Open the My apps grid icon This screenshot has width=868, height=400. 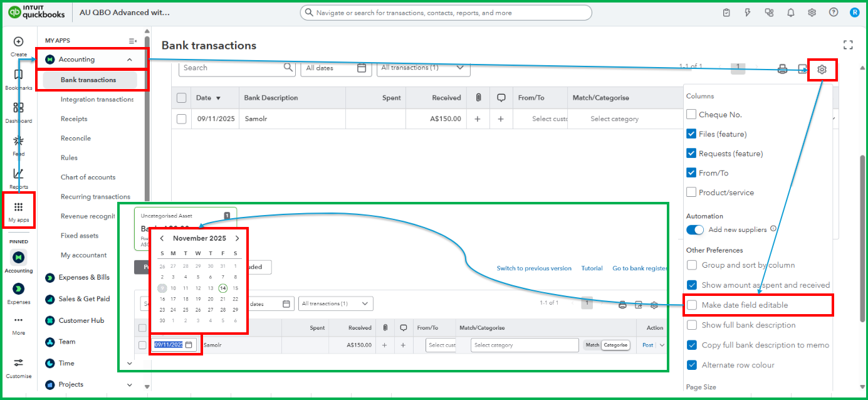[x=18, y=207]
